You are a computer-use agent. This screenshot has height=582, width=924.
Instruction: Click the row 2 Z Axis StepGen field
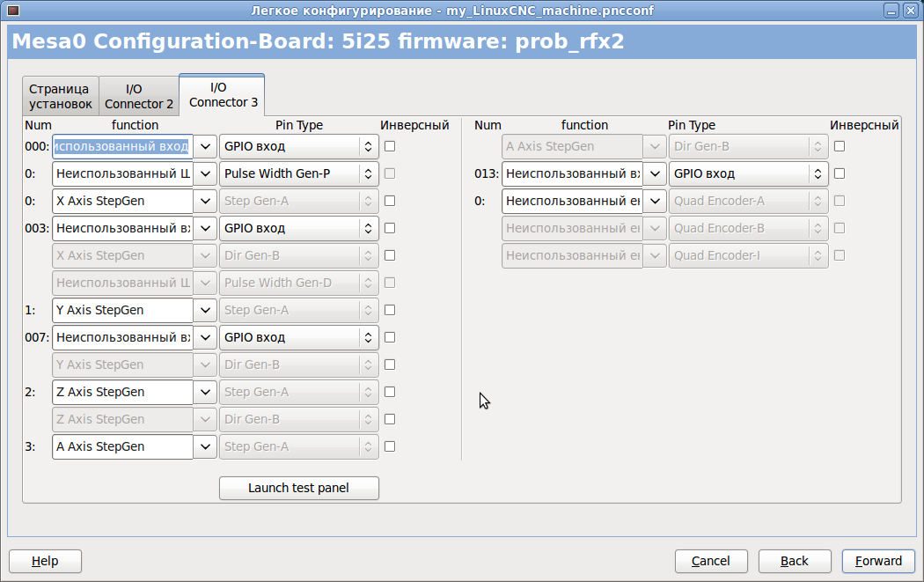coord(122,392)
